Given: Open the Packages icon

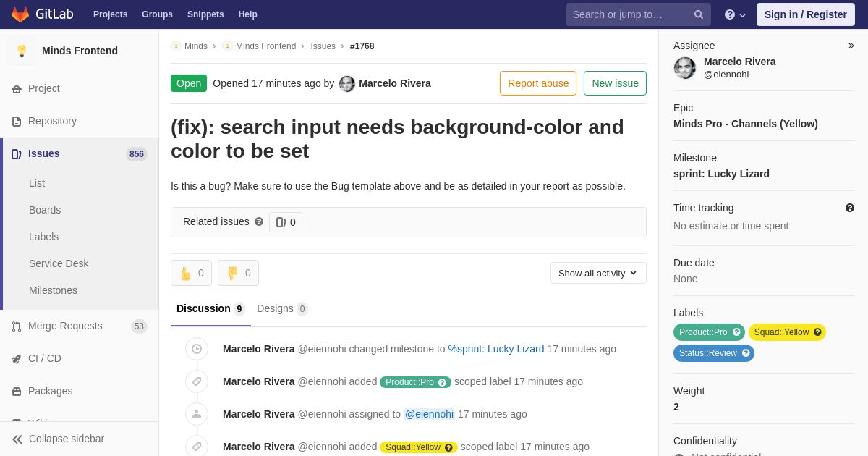Looking at the screenshot, I should tap(17, 391).
